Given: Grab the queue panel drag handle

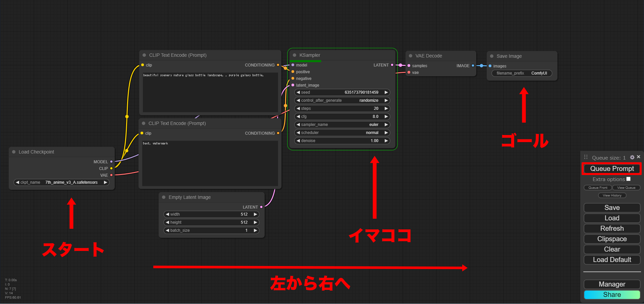Looking at the screenshot, I should (x=586, y=157).
